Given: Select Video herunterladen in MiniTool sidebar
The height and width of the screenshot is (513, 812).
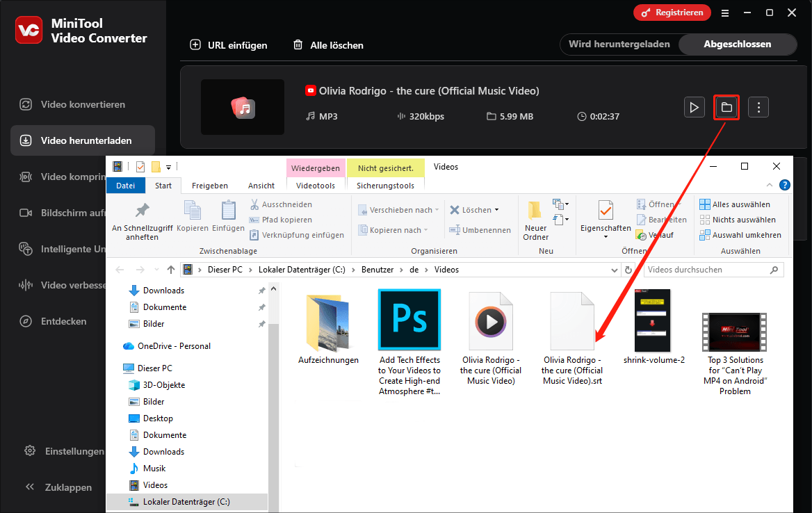Looking at the screenshot, I should (x=82, y=140).
